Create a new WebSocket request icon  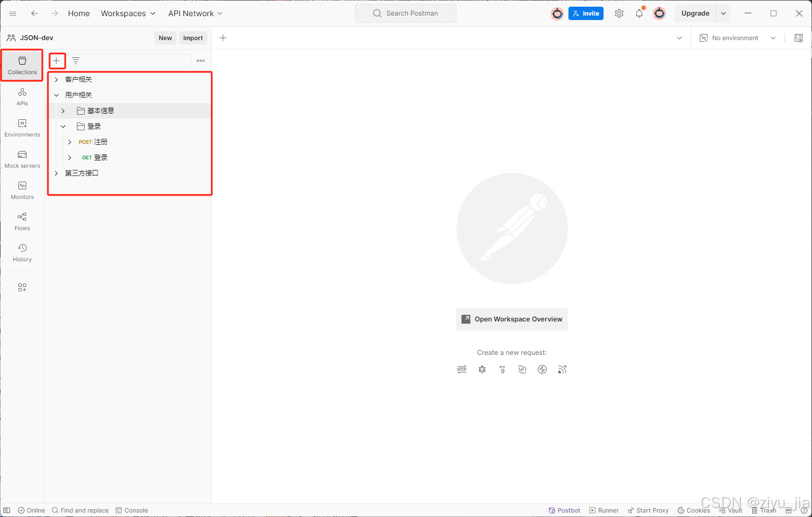522,369
